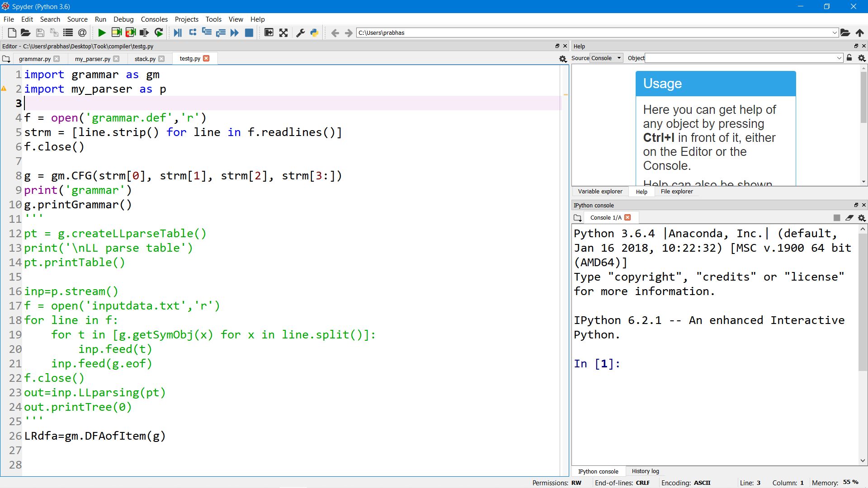
Task: Open the file list icon
Action: 68,33
